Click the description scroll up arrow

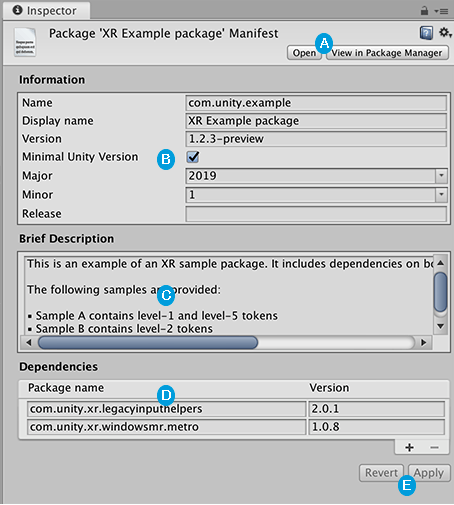pos(440,263)
